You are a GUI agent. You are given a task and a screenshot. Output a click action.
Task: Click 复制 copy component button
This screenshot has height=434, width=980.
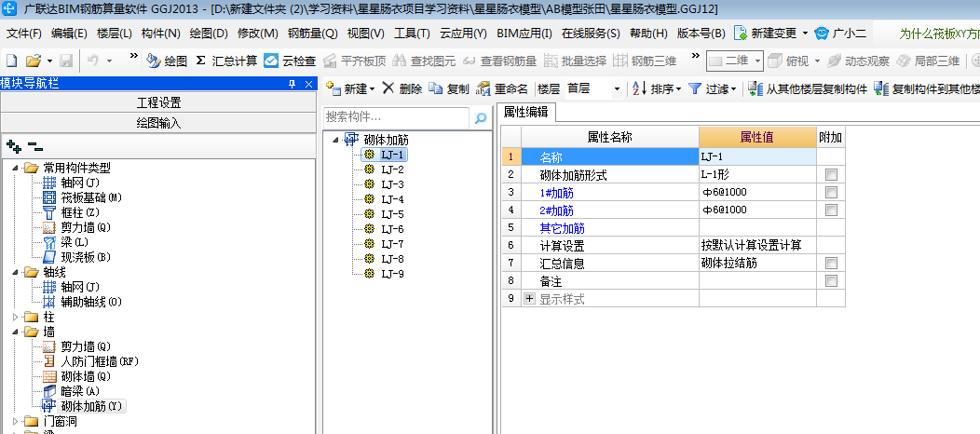pos(449,89)
